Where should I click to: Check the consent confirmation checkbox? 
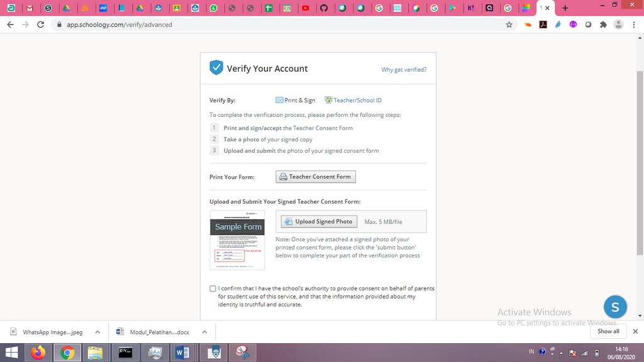213,288
